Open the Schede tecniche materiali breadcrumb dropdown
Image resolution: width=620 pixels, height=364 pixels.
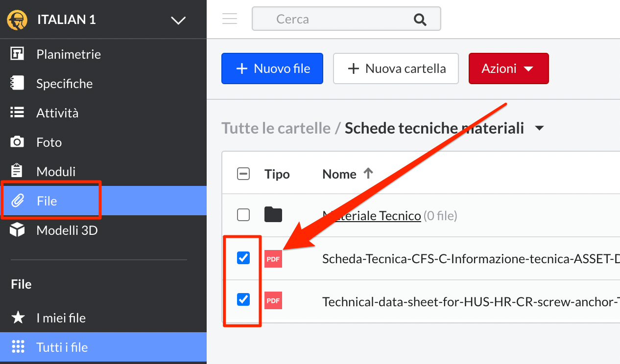point(539,128)
